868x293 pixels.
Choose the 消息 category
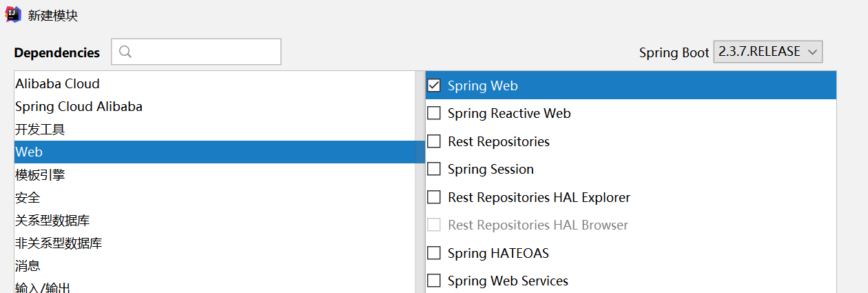(28, 266)
